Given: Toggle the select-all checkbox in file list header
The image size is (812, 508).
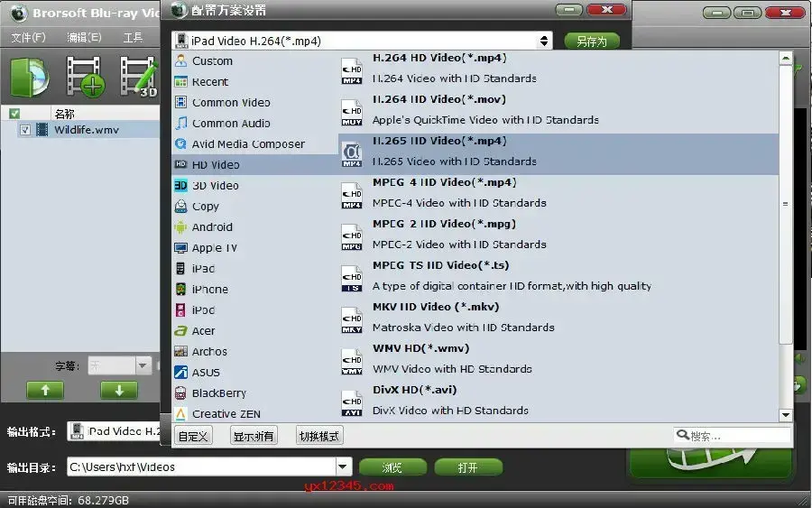Looking at the screenshot, I should pos(14,113).
